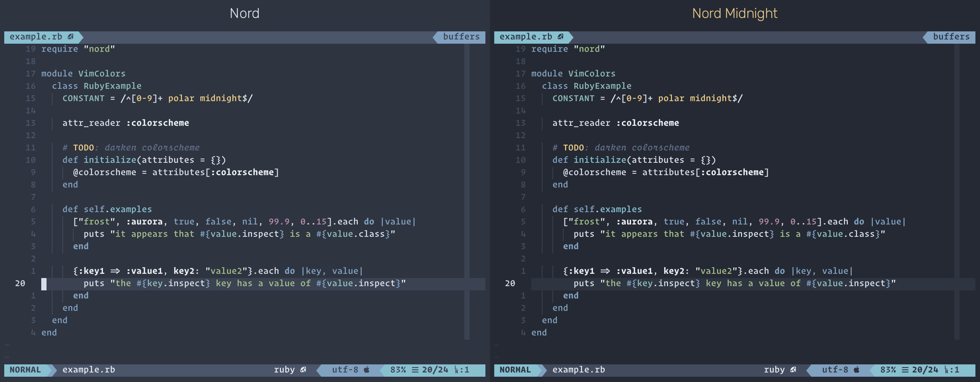The width and height of the screenshot is (980, 382).
Task: Click utf-8 encoding in Nord Midnight statusline
Action: tap(835, 370)
